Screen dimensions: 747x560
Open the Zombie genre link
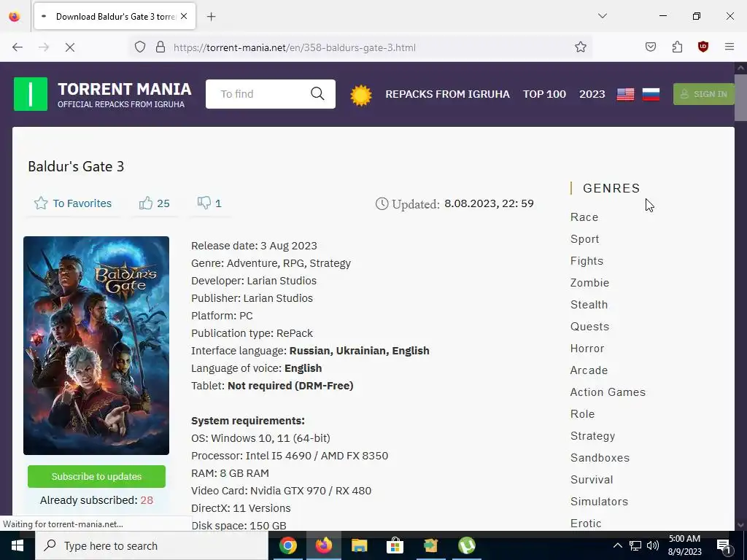[x=589, y=283]
